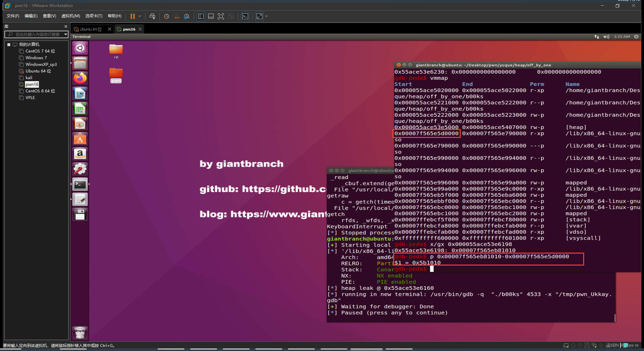Open the snapshot manager

(187, 16)
